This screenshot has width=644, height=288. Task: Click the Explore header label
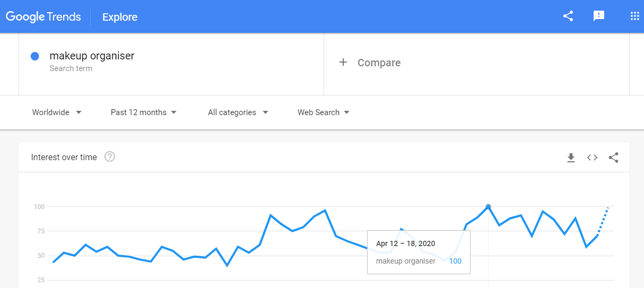[120, 17]
